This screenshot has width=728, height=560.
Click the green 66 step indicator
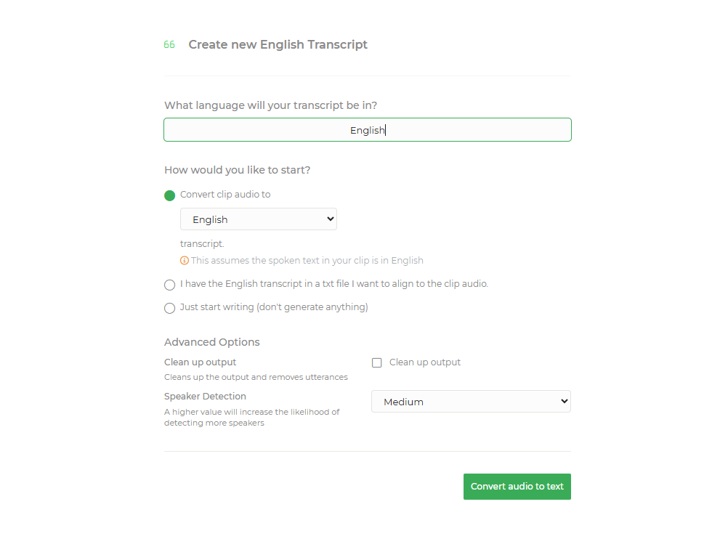click(x=169, y=44)
